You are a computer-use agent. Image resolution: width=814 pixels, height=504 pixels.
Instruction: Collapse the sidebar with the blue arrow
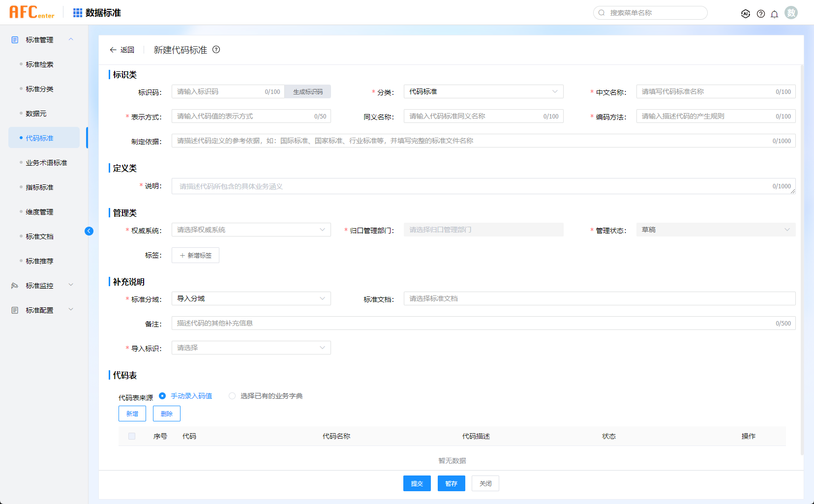point(89,231)
